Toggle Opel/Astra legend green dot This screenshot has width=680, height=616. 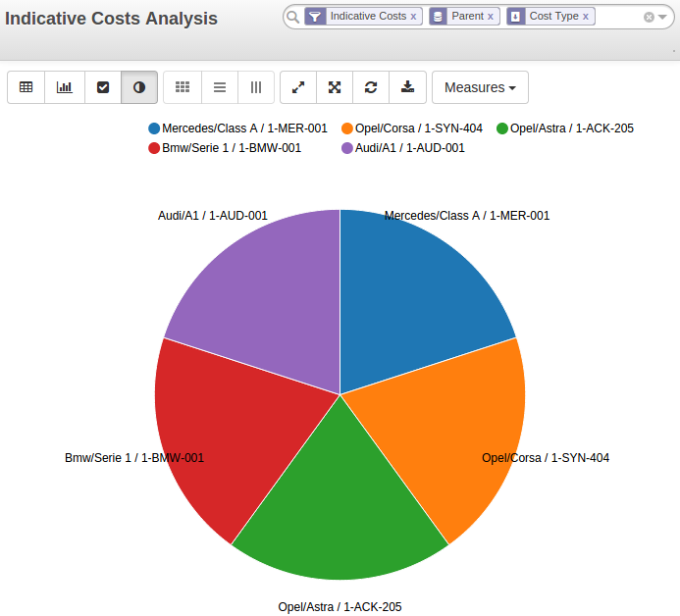pyautogui.click(x=502, y=128)
